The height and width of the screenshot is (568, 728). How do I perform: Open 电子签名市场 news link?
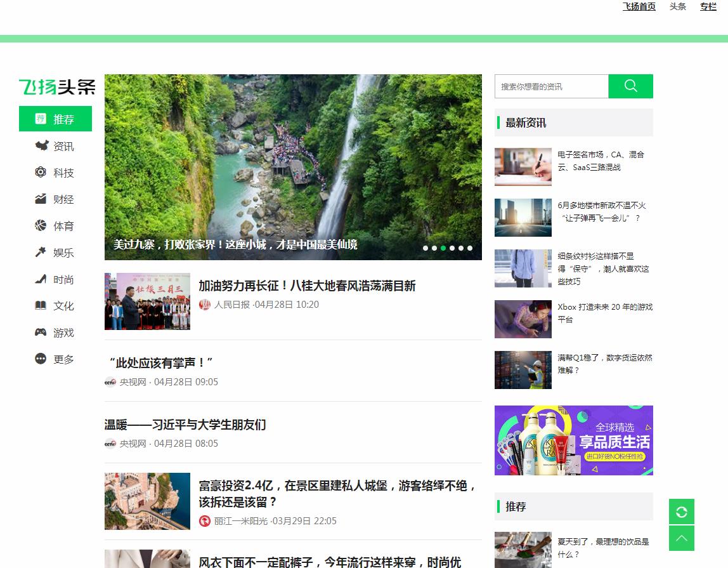tap(601, 161)
